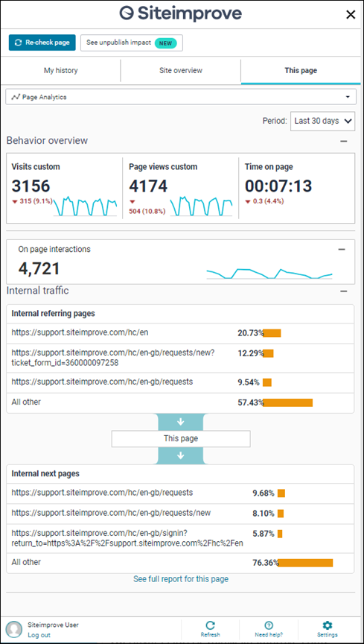Click the Internal next pages heading

tap(45, 473)
